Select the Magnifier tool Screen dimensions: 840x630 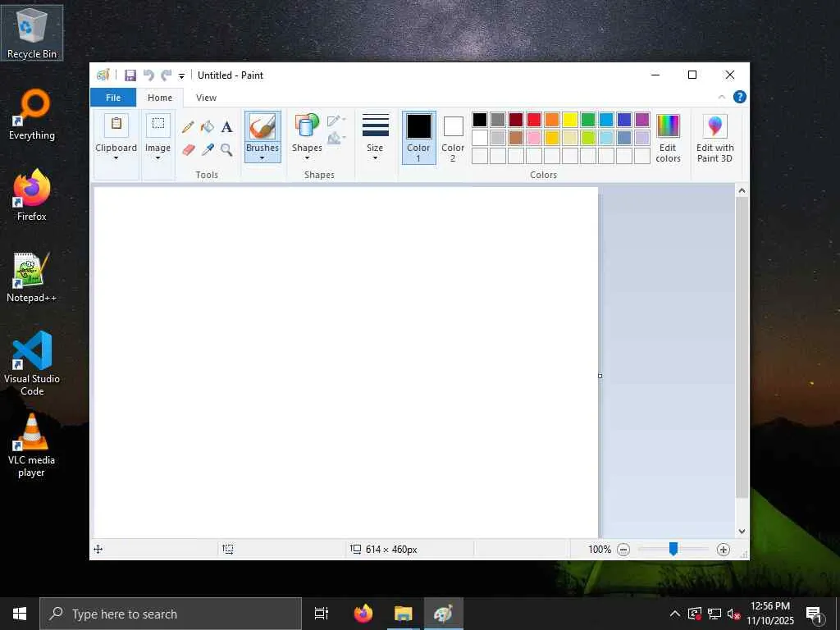tap(226, 149)
